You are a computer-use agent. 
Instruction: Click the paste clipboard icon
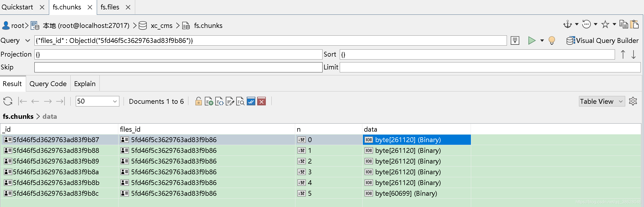(634, 24)
